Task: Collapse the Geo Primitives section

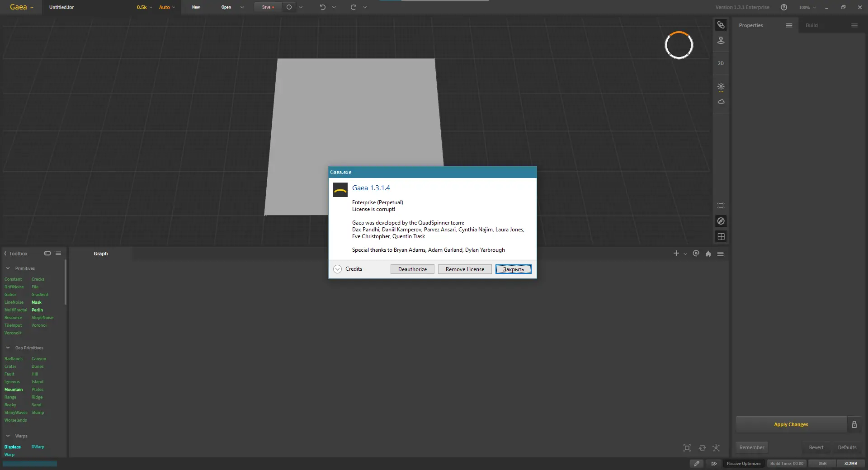Action: tap(8, 348)
